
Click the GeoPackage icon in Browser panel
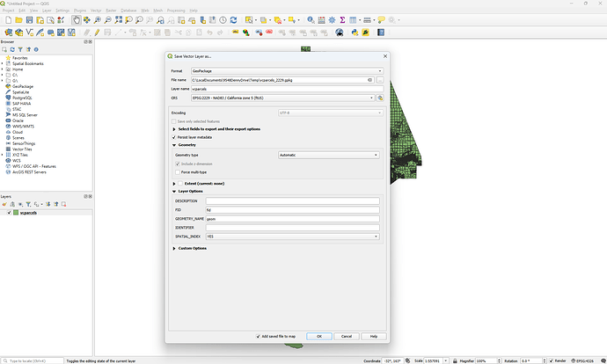point(8,87)
